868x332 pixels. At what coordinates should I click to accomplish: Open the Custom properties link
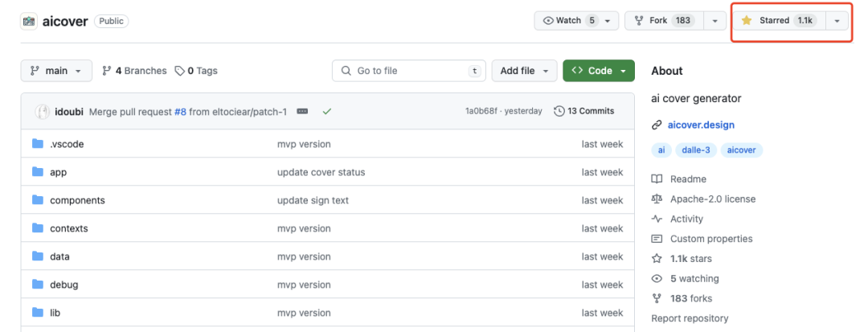711,239
